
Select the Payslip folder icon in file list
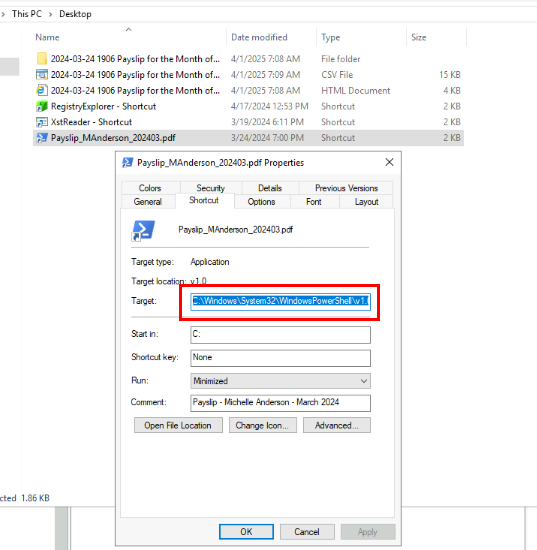pos(42,59)
